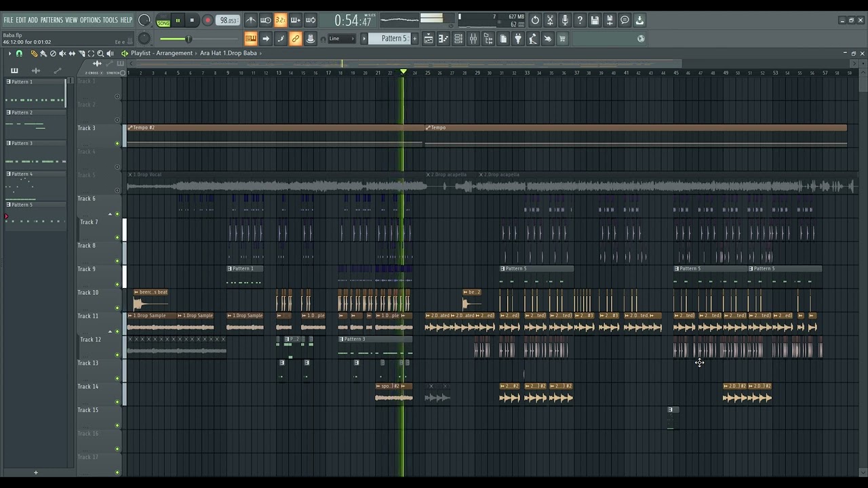Click the plug icon in toolbar

(518, 39)
